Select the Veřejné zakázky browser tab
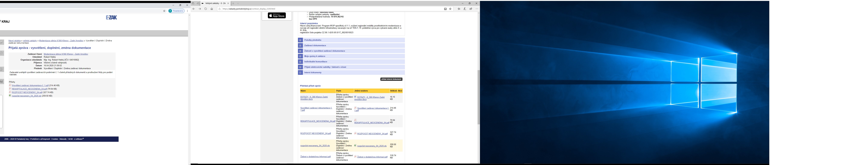 215,3
